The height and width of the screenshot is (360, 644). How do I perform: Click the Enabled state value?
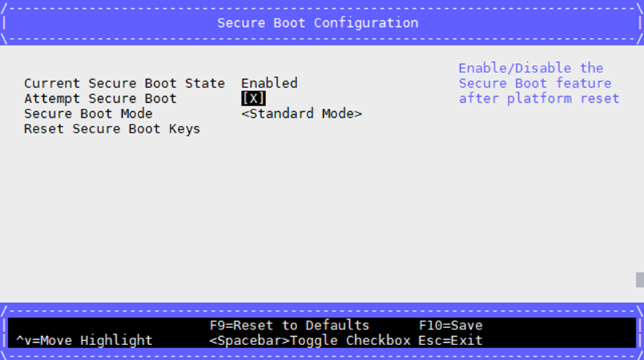click(270, 83)
